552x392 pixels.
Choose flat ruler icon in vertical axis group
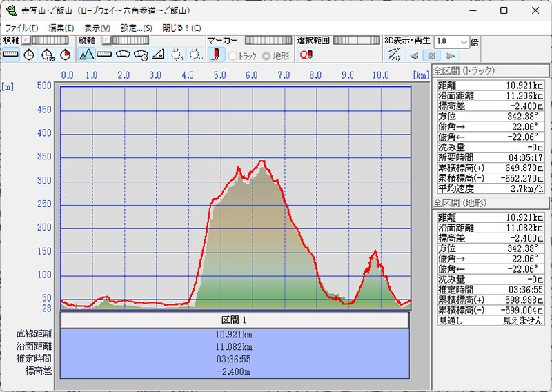pyautogui.click(x=104, y=55)
